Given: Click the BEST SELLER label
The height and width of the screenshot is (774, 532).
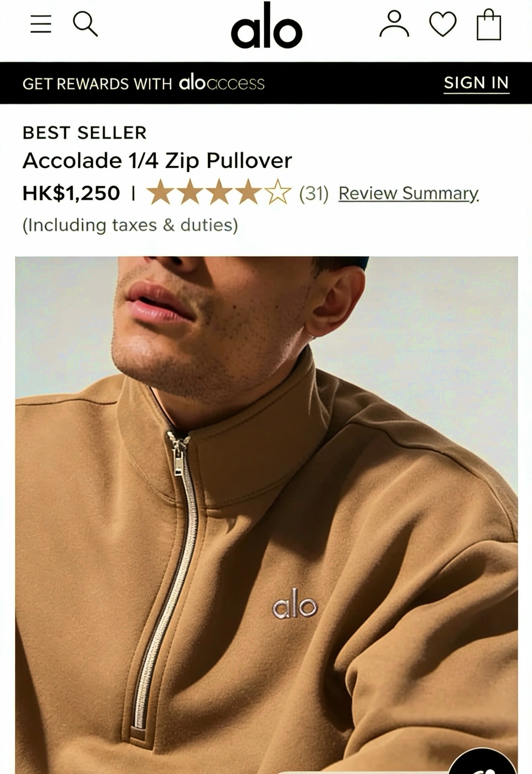Looking at the screenshot, I should click(x=85, y=133).
